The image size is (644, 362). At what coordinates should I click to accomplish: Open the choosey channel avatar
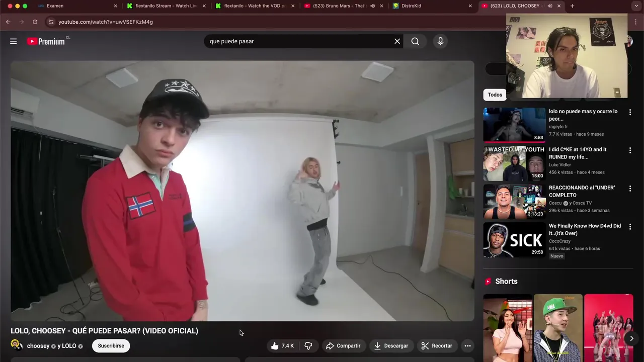coord(17,345)
